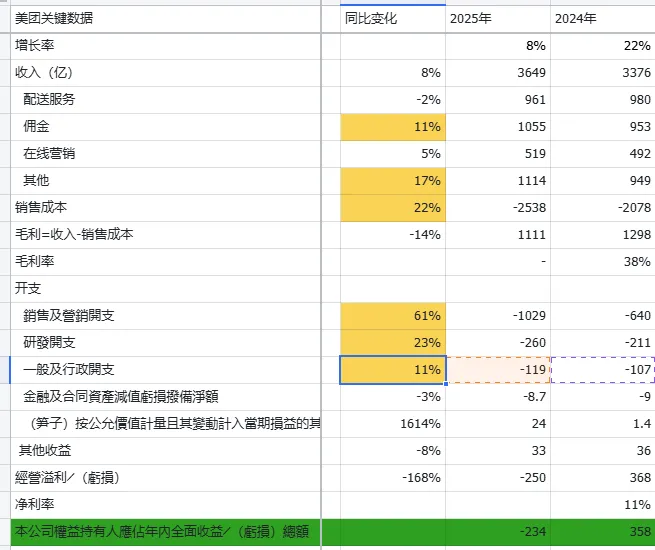Click the -168% change cell
The height and width of the screenshot is (550, 655).
[x=393, y=478]
